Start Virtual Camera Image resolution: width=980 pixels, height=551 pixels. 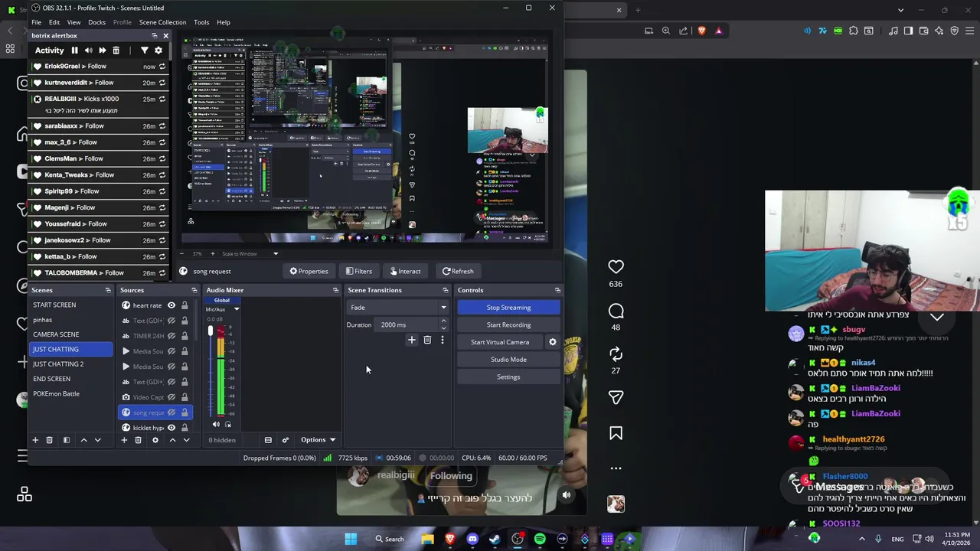(x=500, y=342)
